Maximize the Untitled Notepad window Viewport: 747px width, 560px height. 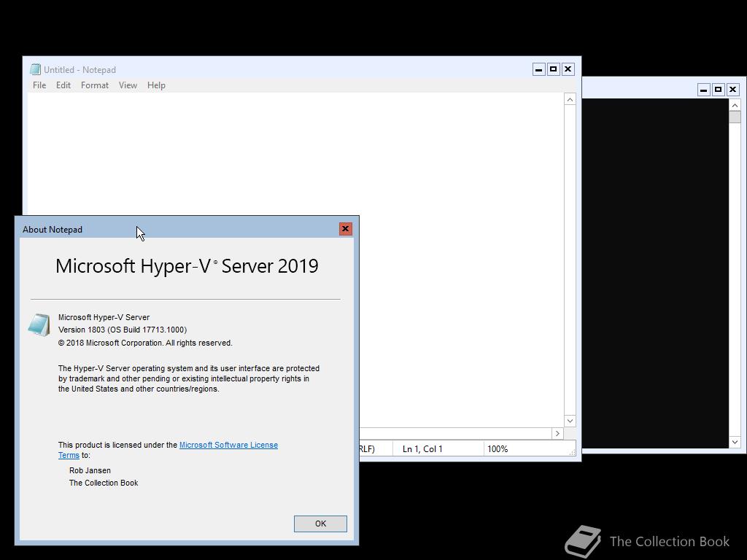pos(553,69)
